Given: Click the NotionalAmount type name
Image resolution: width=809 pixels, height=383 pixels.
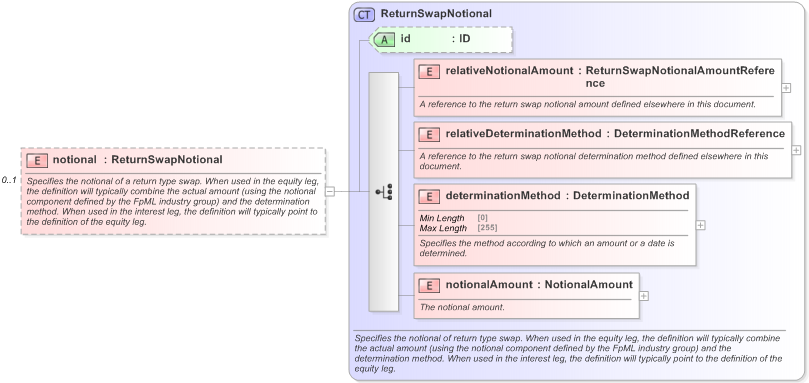Looking at the screenshot, I should 589,284.
